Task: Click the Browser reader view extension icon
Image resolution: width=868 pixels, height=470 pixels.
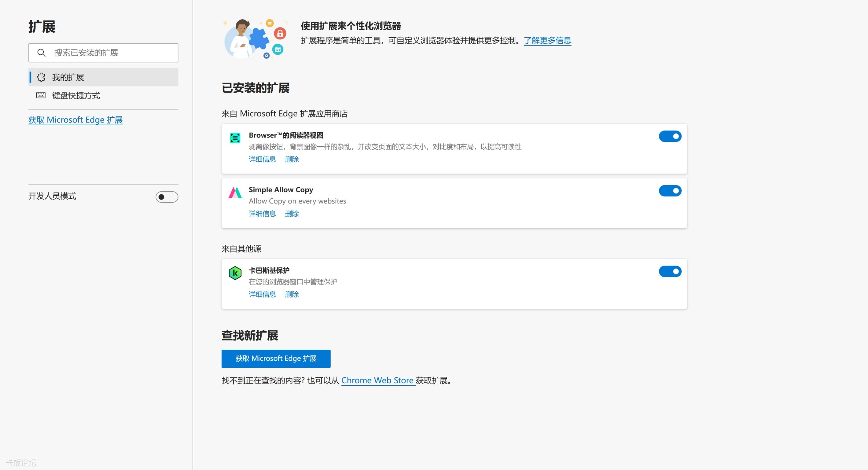Action: [235, 138]
